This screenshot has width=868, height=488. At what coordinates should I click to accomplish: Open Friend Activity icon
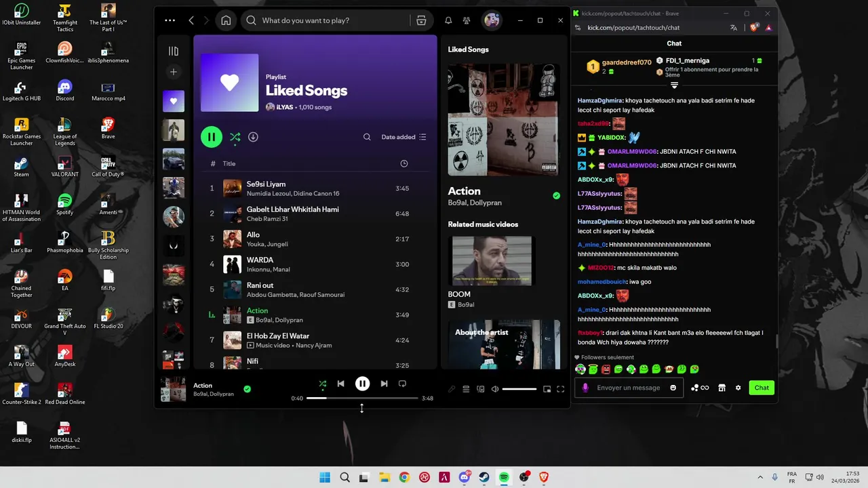(467, 20)
